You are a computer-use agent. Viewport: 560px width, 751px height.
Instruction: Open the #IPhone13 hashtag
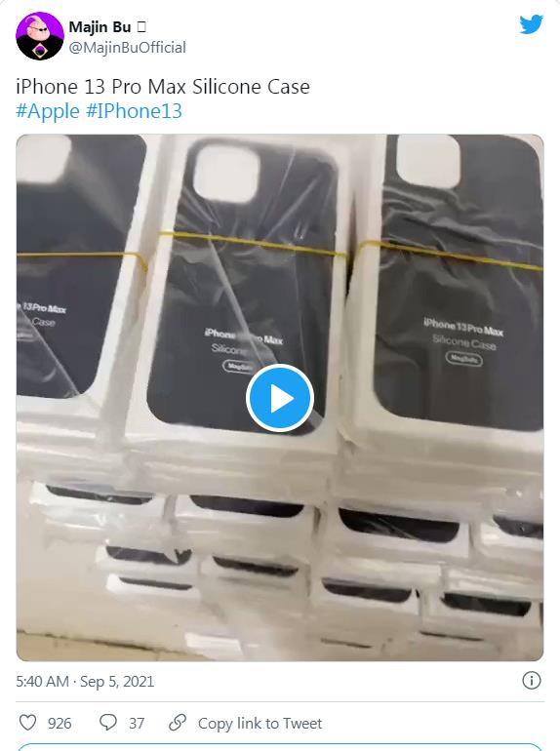coord(134,111)
